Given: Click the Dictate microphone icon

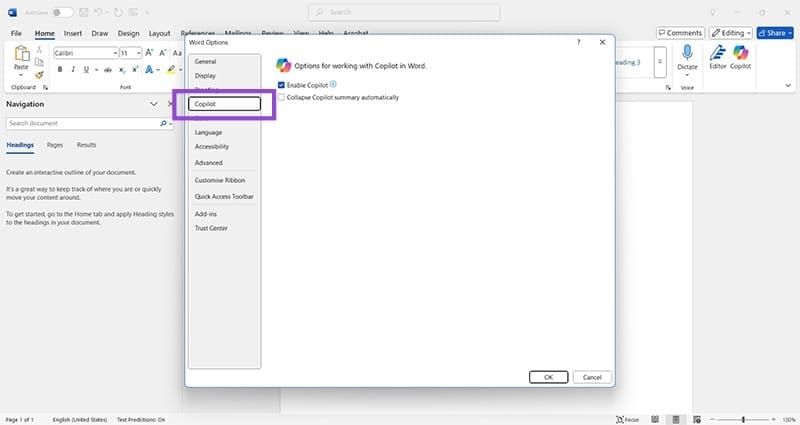Looking at the screenshot, I should (687, 54).
